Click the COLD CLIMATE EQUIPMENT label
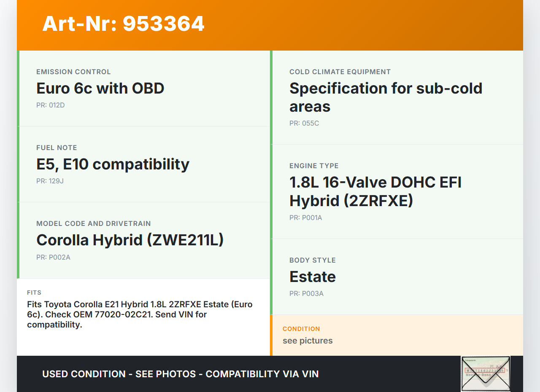This screenshot has height=392, width=540. coord(340,72)
